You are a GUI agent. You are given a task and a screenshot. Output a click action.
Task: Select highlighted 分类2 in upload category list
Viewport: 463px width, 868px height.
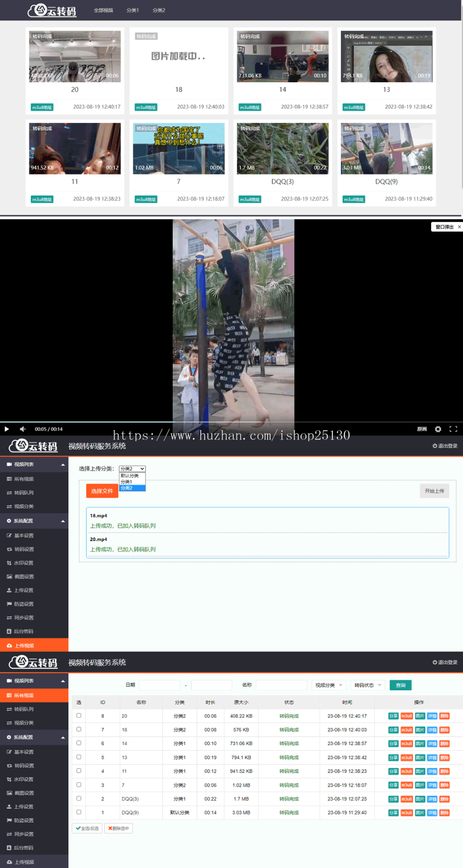pyautogui.click(x=132, y=488)
